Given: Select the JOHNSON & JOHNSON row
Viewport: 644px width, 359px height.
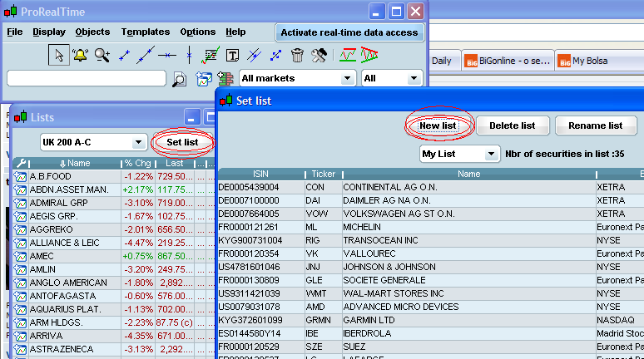Looking at the screenshot, I should point(431,267).
